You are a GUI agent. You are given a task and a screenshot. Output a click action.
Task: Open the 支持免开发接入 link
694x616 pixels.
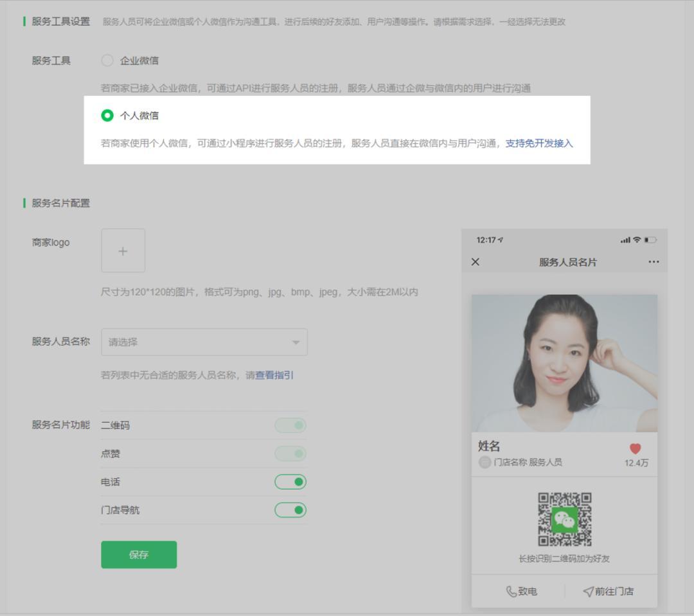(x=538, y=143)
